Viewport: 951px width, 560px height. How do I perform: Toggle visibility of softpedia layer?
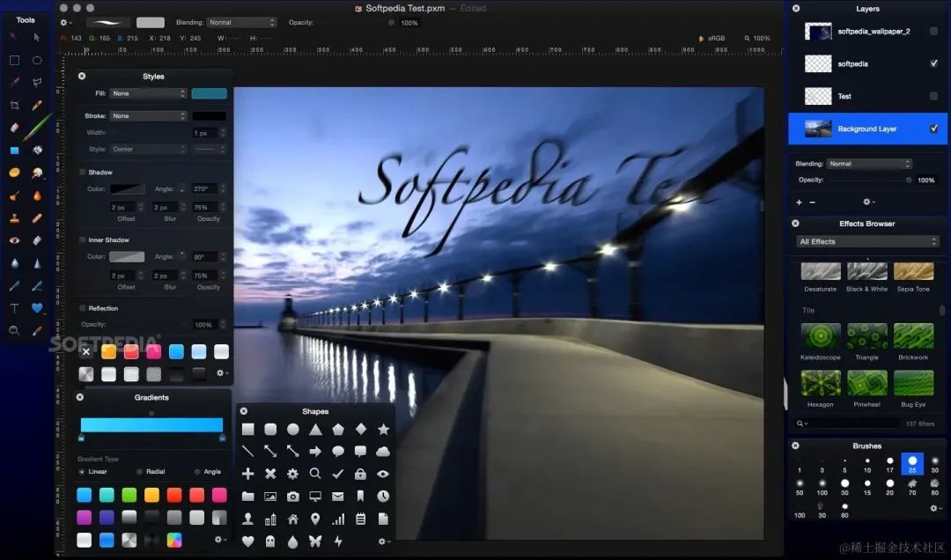pos(933,63)
